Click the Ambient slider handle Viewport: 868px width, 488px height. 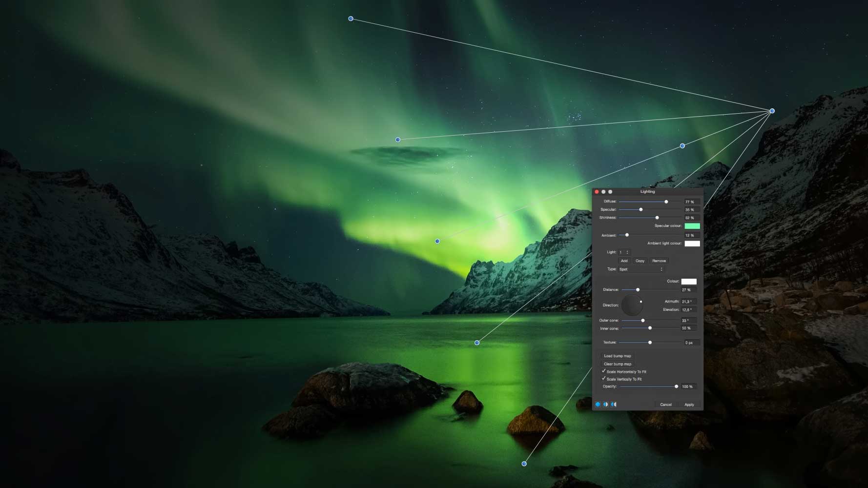627,235
